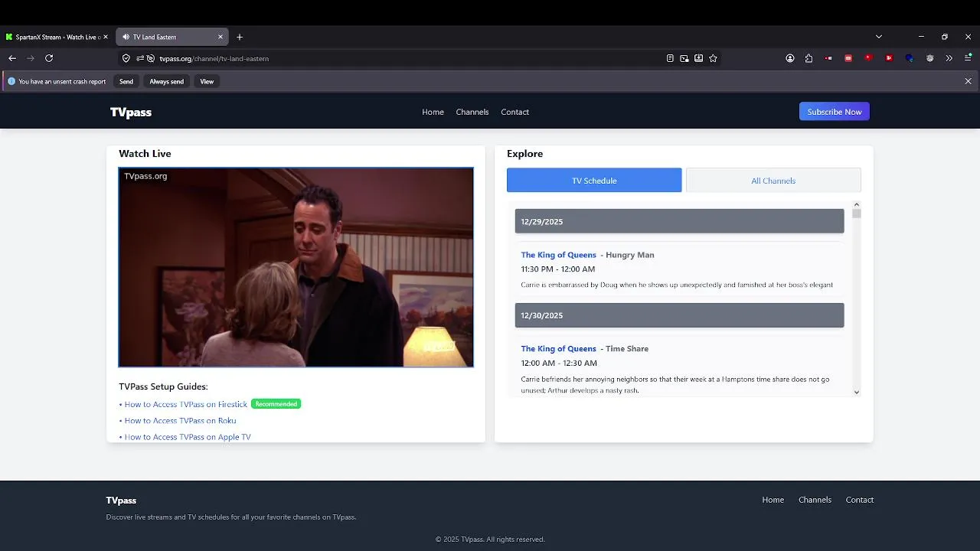The image size is (980, 551).
Task: Click the 12:00 AM - 12:30 AM time text
Action: pyautogui.click(x=559, y=364)
